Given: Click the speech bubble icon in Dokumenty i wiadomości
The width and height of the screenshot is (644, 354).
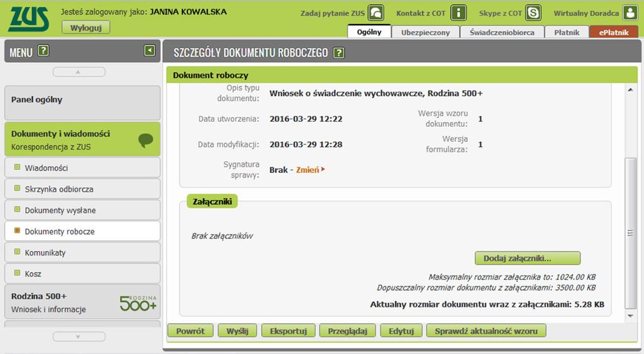Looking at the screenshot, I should point(145,140).
